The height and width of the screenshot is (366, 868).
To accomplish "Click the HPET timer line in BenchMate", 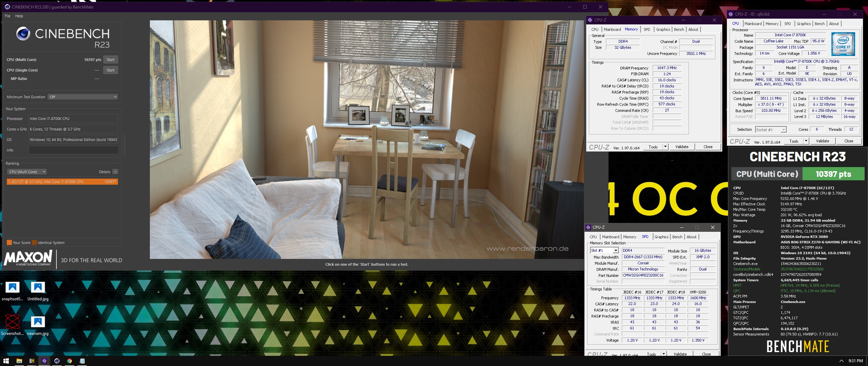I will (787, 285).
